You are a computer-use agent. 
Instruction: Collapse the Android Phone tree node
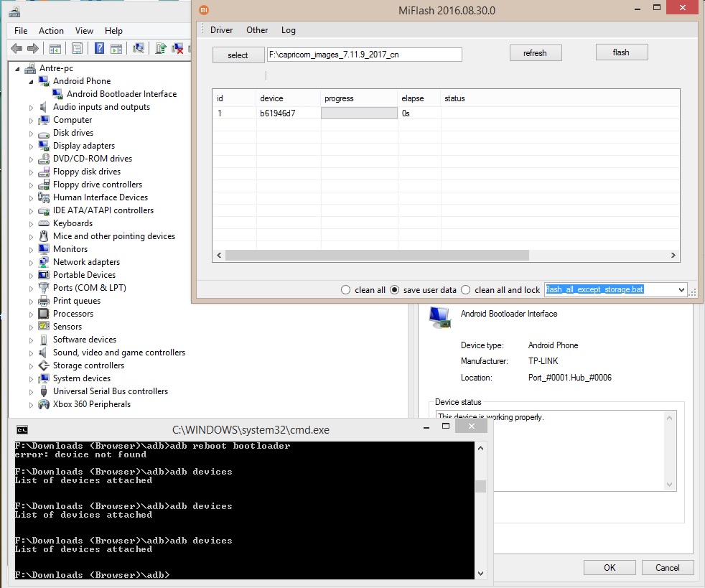pos(31,82)
